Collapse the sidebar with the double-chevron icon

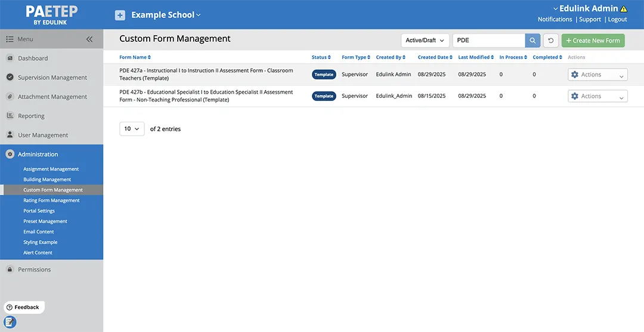click(x=89, y=39)
